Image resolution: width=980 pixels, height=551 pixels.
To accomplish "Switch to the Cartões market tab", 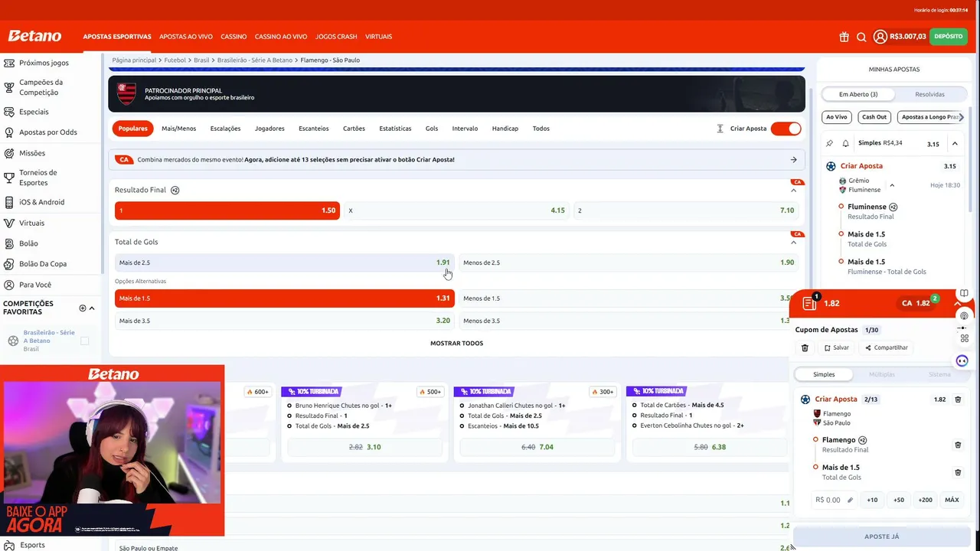I will [354, 129].
